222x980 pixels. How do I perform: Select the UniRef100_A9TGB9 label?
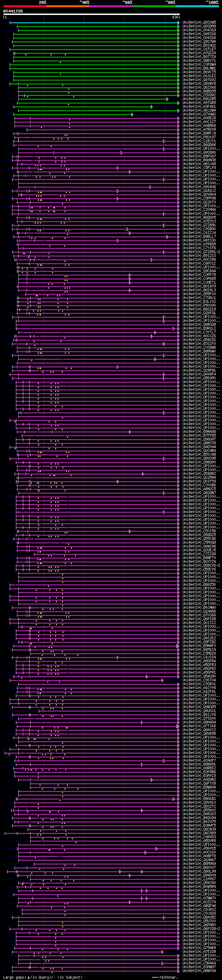coord(199,103)
